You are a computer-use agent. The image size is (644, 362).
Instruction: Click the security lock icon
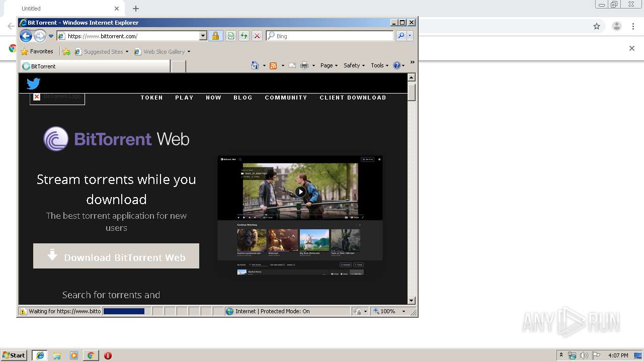215,36
